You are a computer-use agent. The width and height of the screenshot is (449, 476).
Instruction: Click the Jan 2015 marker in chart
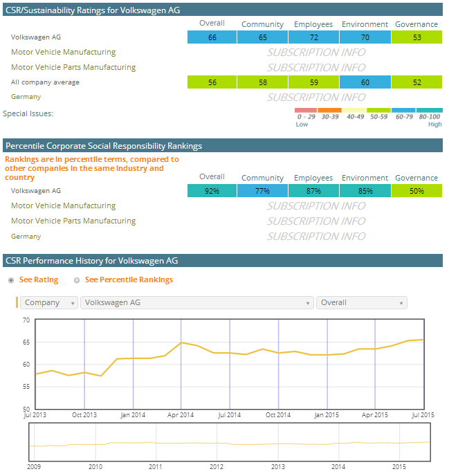(327, 415)
